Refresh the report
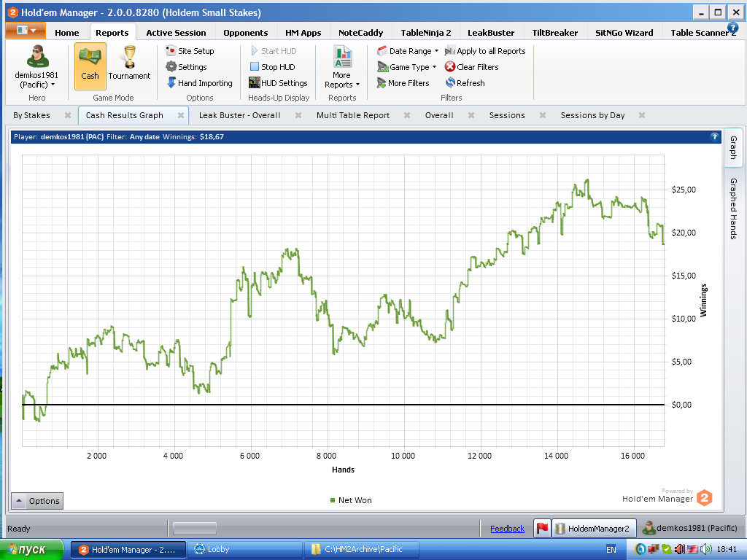747x560 pixels. point(465,83)
